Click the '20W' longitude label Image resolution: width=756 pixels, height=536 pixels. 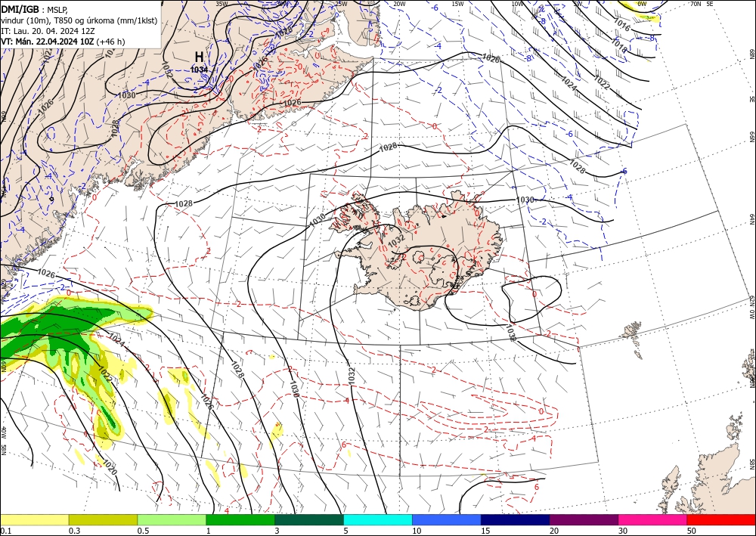tap(398, 4)
